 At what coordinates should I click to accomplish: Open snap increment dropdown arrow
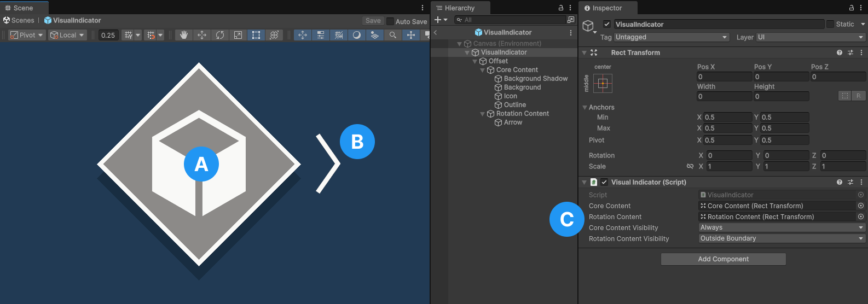[160, 35]
